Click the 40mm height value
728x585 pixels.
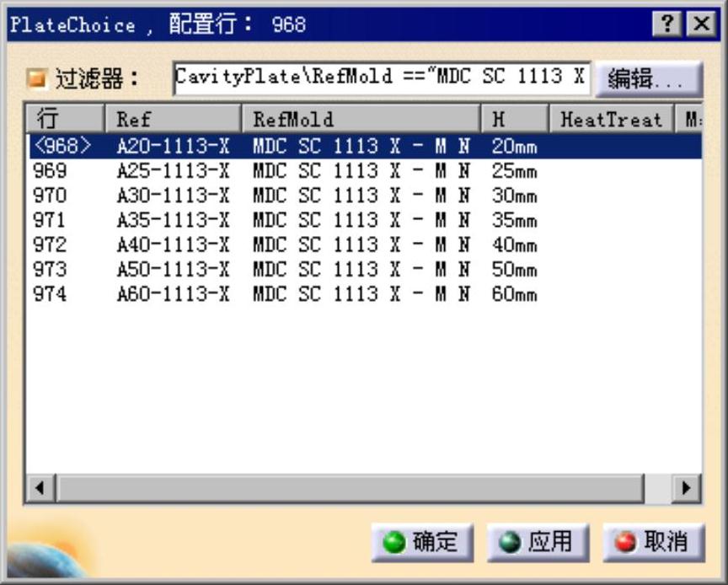pyautogui.click(x=515, y=244)
